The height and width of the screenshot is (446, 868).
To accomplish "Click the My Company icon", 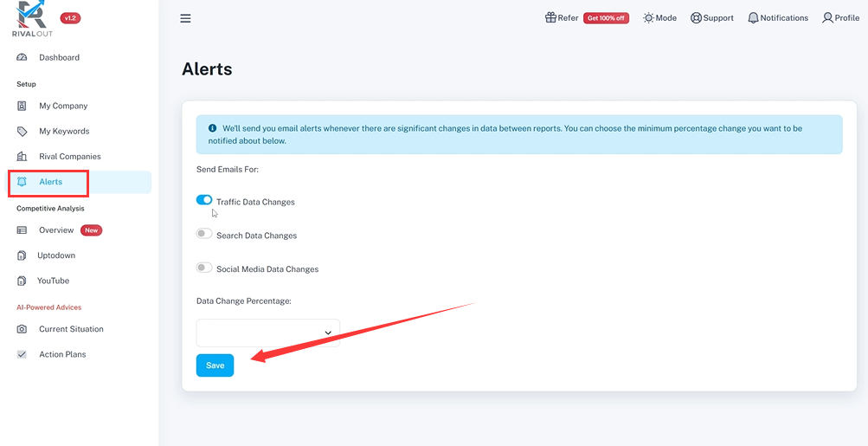I will tap(22, 106).
